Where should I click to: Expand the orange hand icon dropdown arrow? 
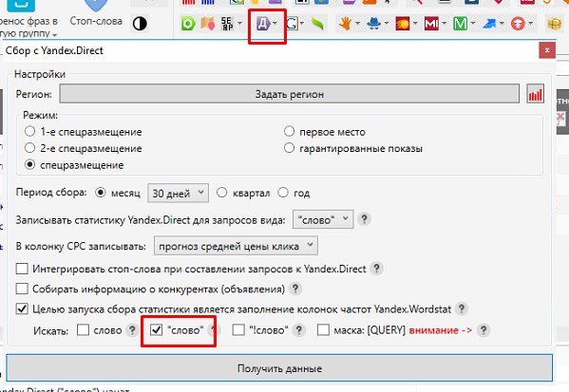click(x=357, y=23)
